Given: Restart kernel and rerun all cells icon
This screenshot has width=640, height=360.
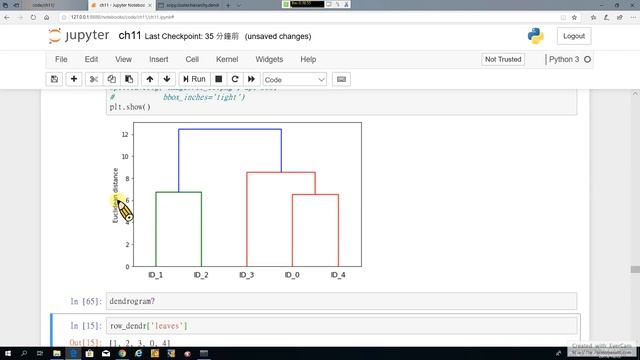Looking at the screenshot, I should pyautogui.click(x=251, y=79).
